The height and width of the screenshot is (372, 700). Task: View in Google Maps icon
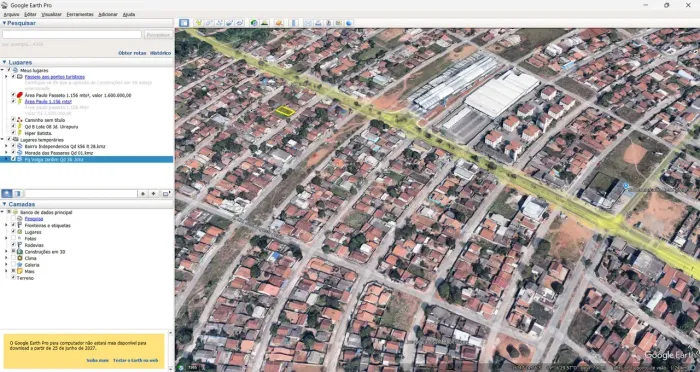[339, 23]
